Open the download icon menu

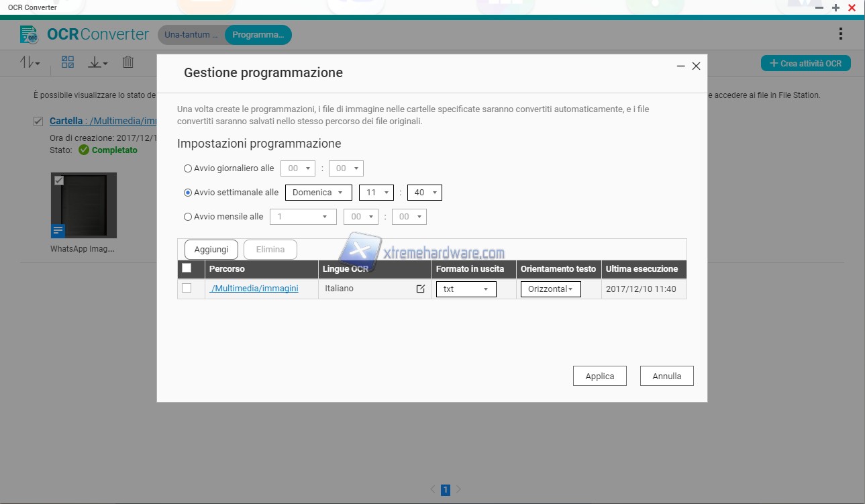[x=98, y=62]
